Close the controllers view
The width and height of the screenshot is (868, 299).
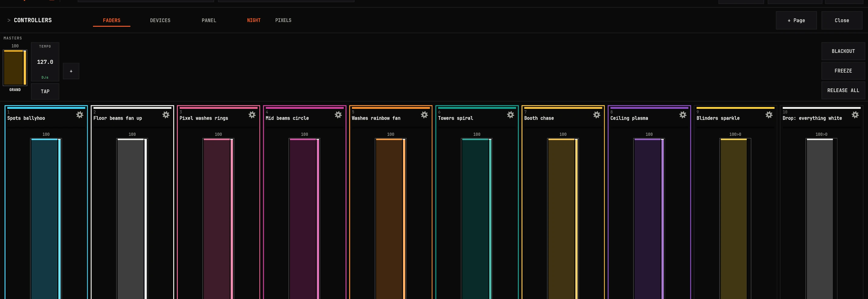[842, 20]
